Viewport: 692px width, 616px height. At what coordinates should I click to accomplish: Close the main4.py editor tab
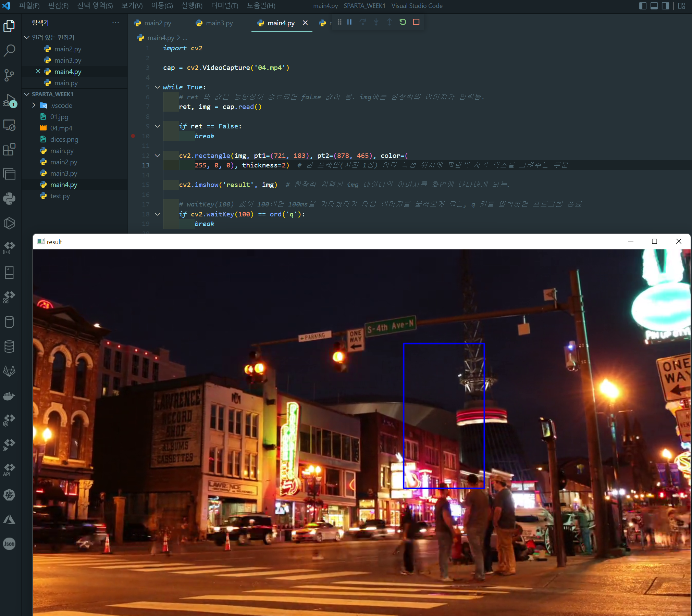[305, 23]
